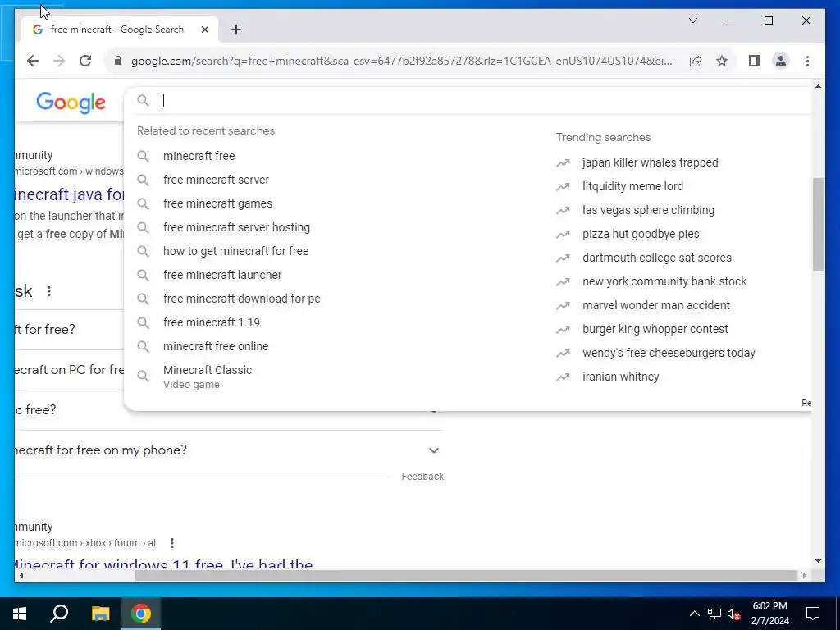Screen dimensions: 840x630
Task: Open the Chrome side panel
Action: click(755, 61)
